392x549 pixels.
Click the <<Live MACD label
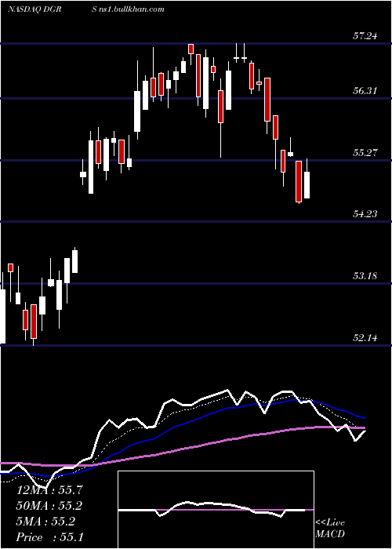(x=330, y=528)
